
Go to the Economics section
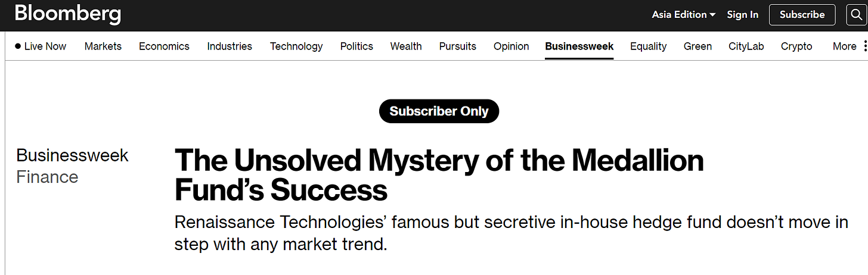tap(164, 46)
